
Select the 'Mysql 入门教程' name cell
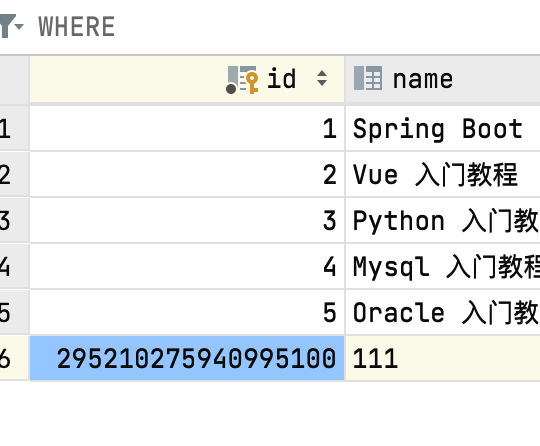[x=443, y=267]
